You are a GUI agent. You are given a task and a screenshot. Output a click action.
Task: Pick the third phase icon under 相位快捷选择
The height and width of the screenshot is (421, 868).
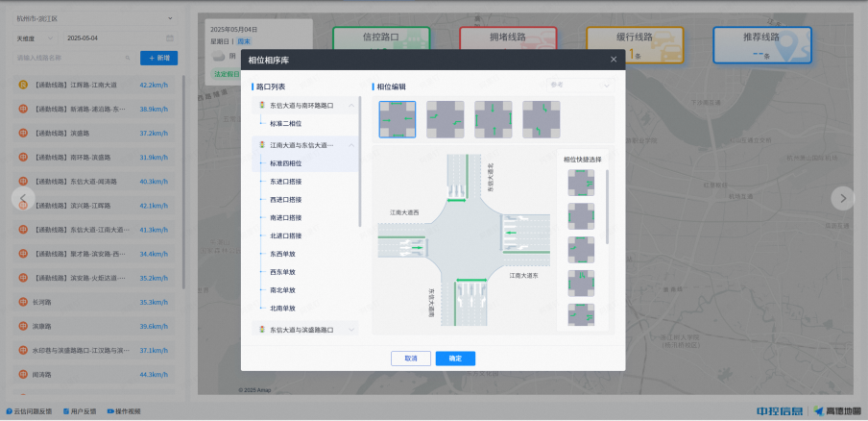pyautogui.click(x=581, y=249)
